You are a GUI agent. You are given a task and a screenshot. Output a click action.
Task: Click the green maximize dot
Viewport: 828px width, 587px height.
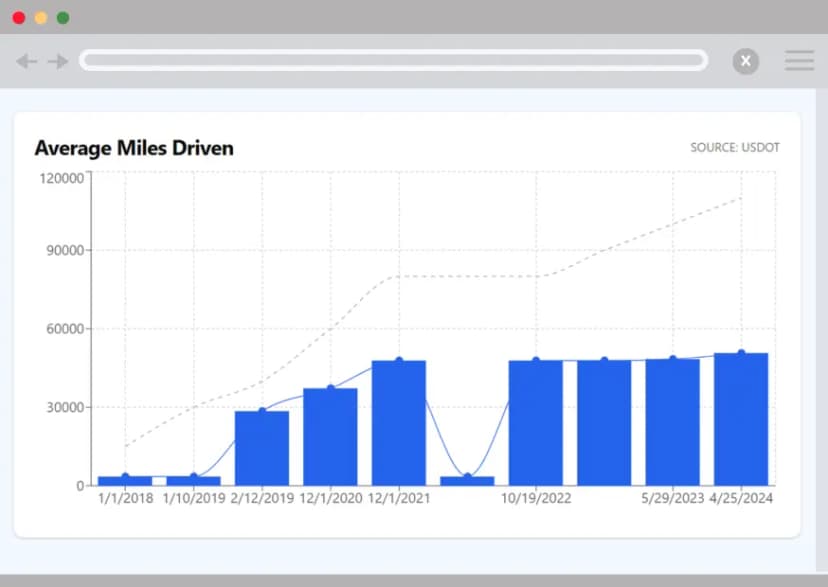63,18
